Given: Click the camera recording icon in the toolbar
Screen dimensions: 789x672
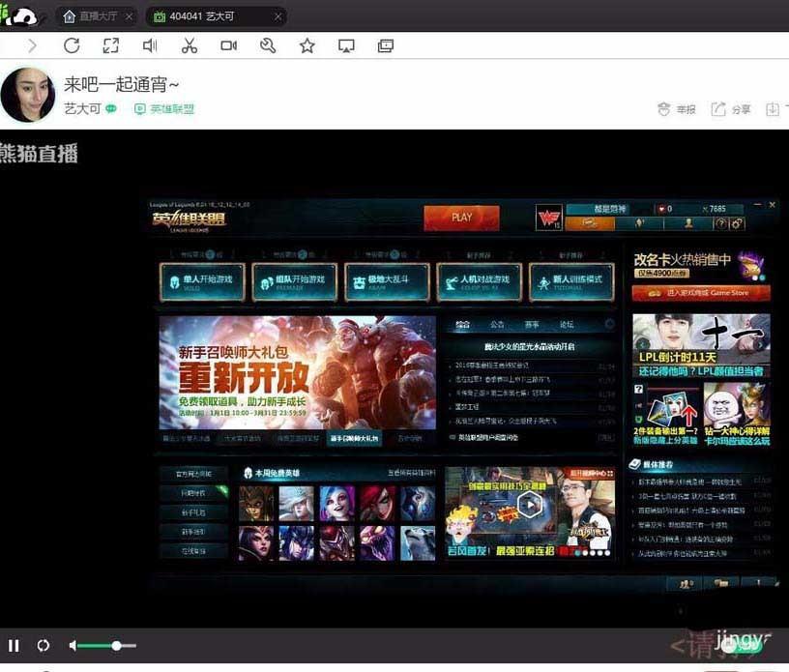Looking at the screenshot, I should click(x=228, y=44).
